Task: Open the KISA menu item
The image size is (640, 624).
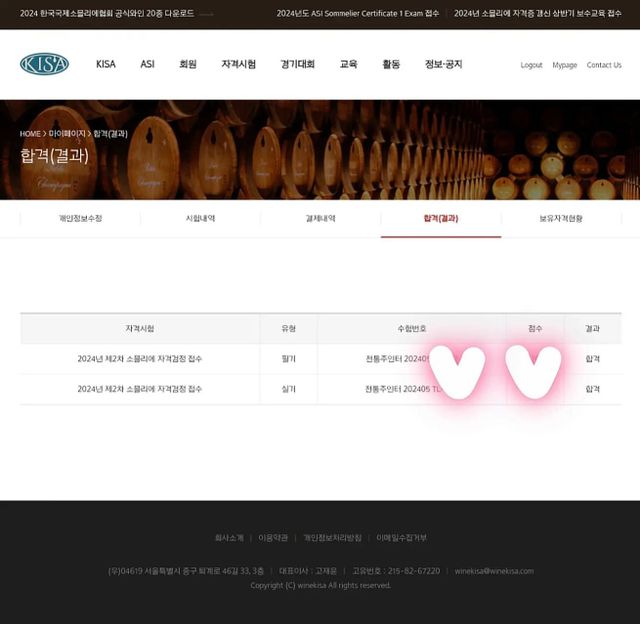Action: click(x=106, y=64)
